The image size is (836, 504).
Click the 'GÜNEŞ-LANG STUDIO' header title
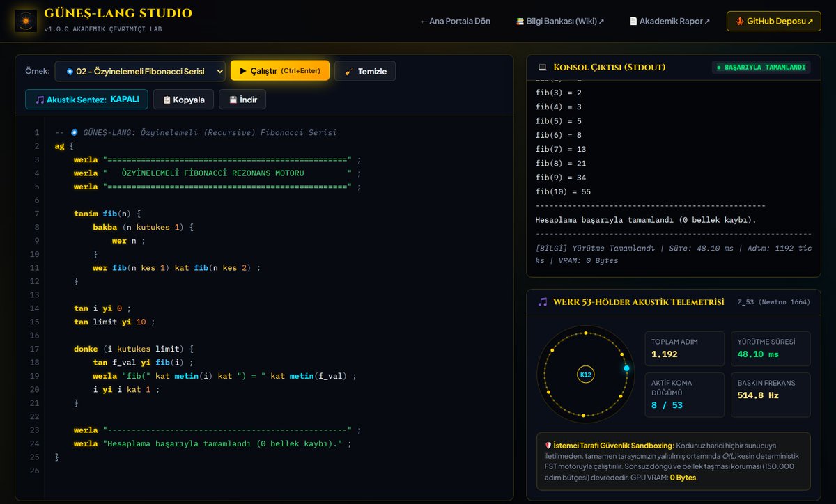pyautogui.click(x=118, y=14)
